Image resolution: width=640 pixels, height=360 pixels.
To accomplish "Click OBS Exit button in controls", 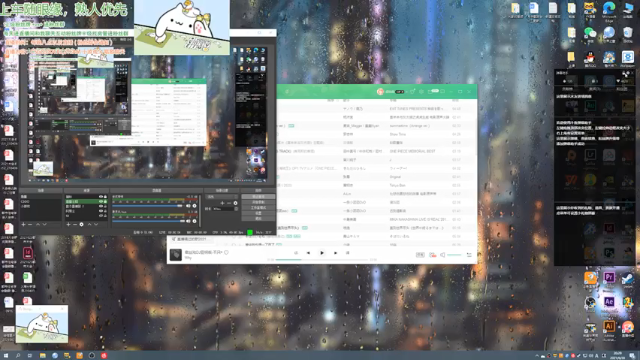I will 258,218.
